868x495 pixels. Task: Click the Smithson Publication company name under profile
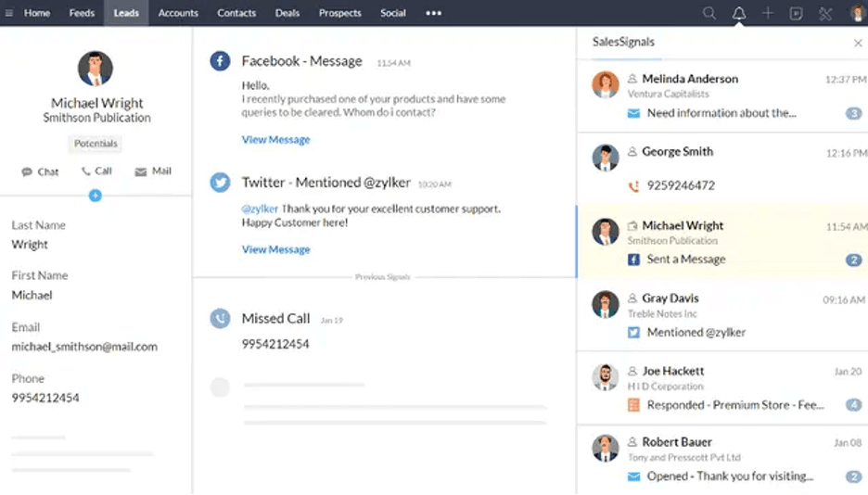[x=96, y=118]
